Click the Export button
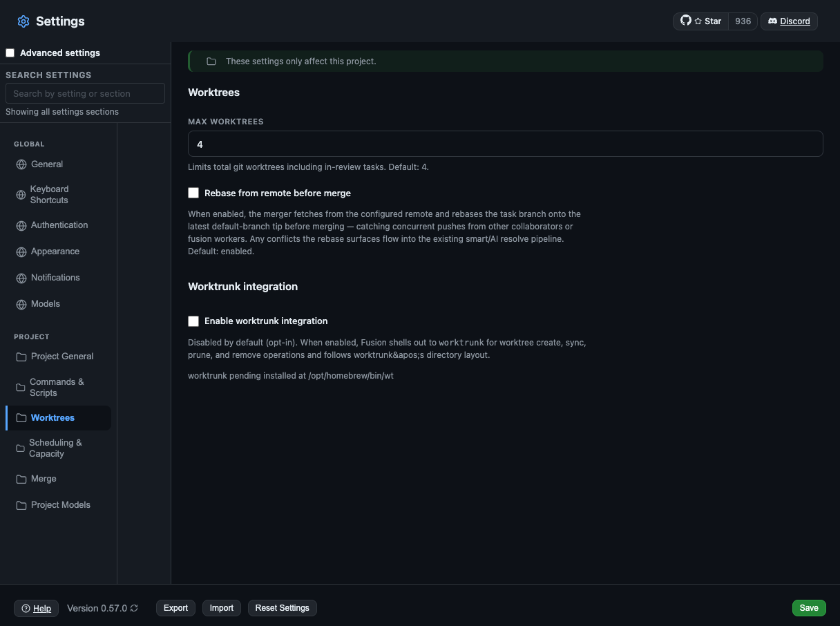Viewport: 840px width, 626px height. pos(175,608)
